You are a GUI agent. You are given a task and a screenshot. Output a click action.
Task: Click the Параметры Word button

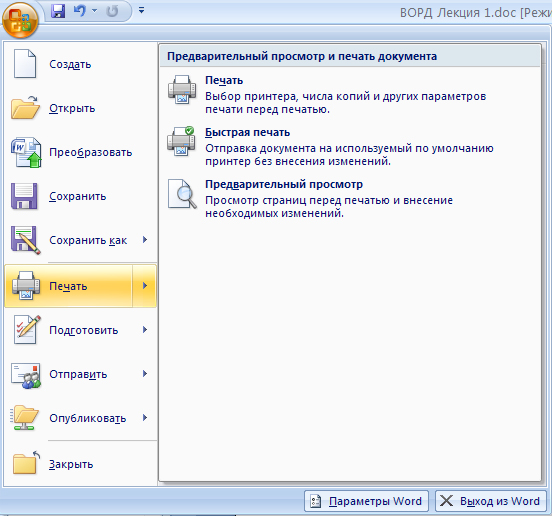366,501
